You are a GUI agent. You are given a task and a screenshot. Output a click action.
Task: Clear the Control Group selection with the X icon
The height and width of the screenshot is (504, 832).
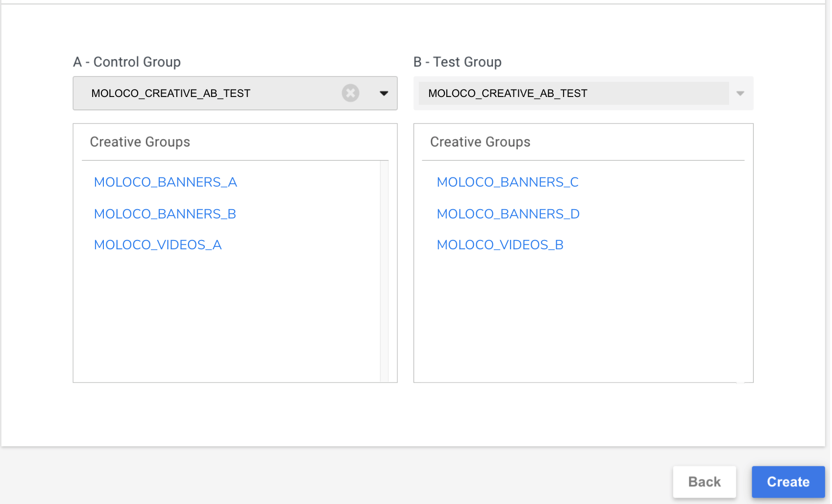coord(350,93)
